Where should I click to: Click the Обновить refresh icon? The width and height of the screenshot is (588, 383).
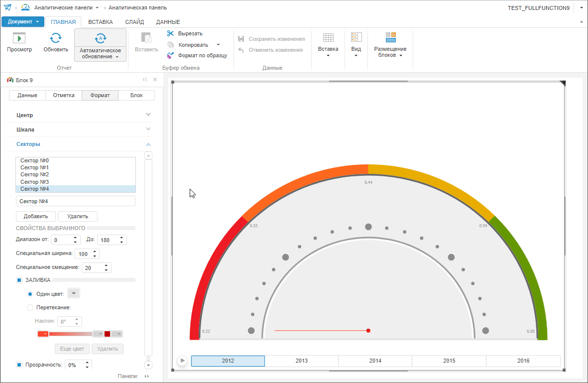[x=56, y=38]
